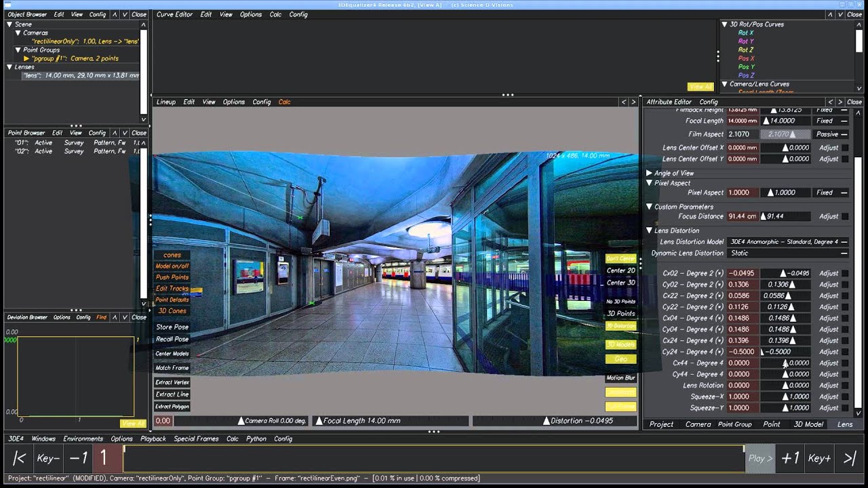Image resolution: width=868 pixels, height=488 pixels.
Task: Click the Lineup pane right-arrow button
Action: [x=633, y=102]
